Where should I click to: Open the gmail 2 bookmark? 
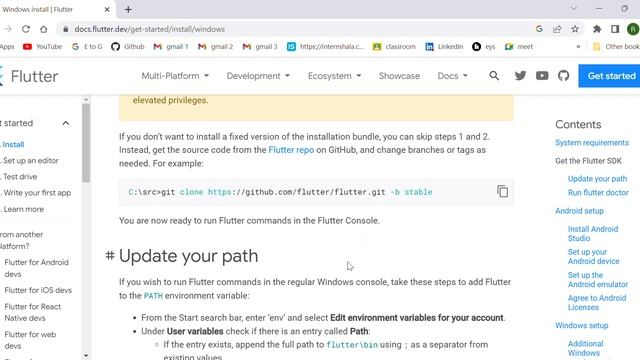pos(215,47)
